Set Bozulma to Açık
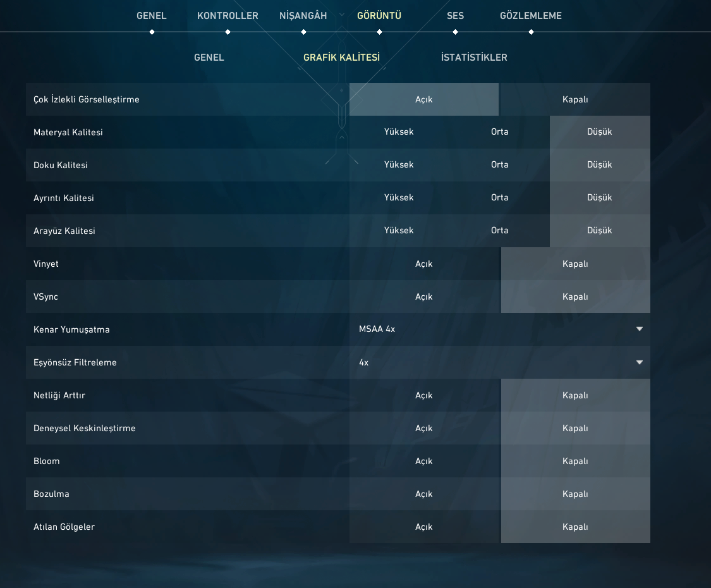This screenshot has height=588, width=711. pos(424,494)
